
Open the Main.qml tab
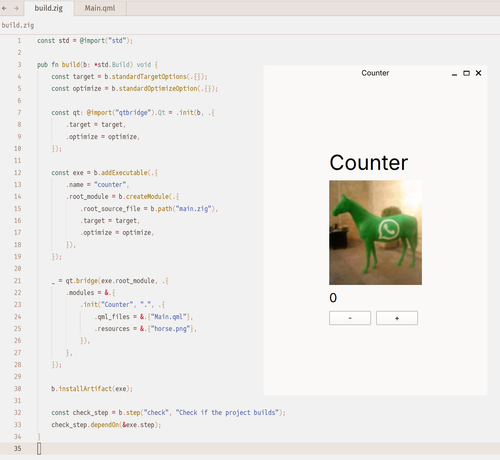pos(100,8)
